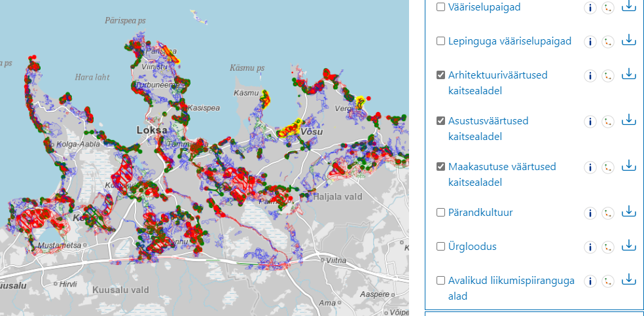Click the Aaspere map label
This screenshot has width=644, height=316.
(x=374, y=294)
